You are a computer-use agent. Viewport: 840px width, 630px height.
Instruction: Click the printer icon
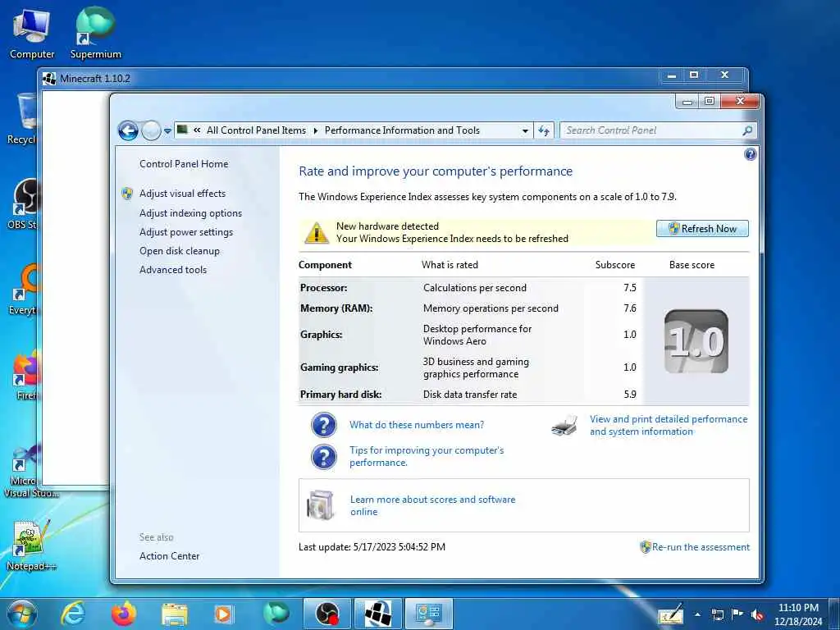(x=564, y=426)
